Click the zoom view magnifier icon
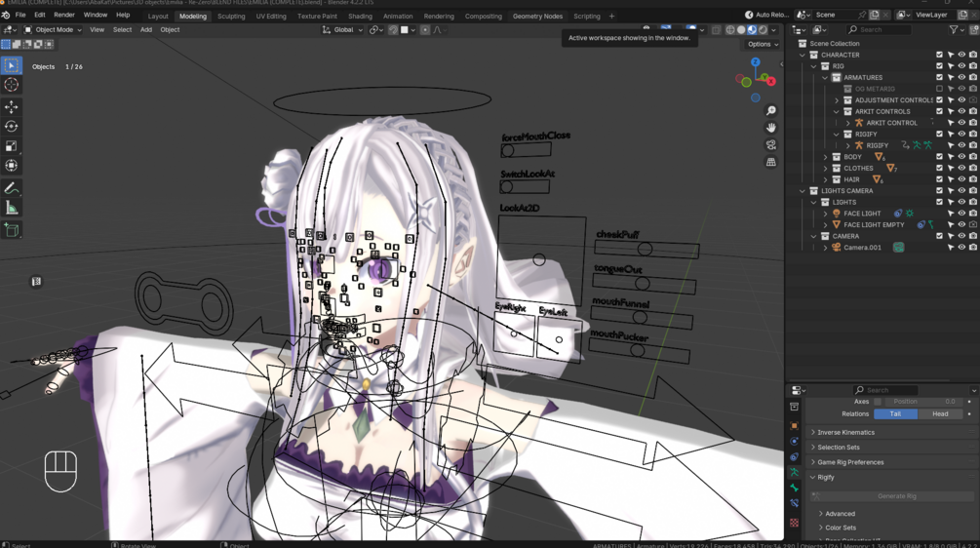This screenshot has height=548, width=980. coord(771,110)
